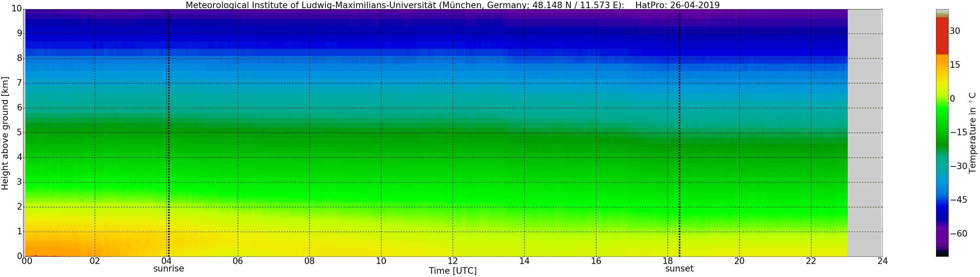Click the sunrise label below the time axis

pos(168,269)
